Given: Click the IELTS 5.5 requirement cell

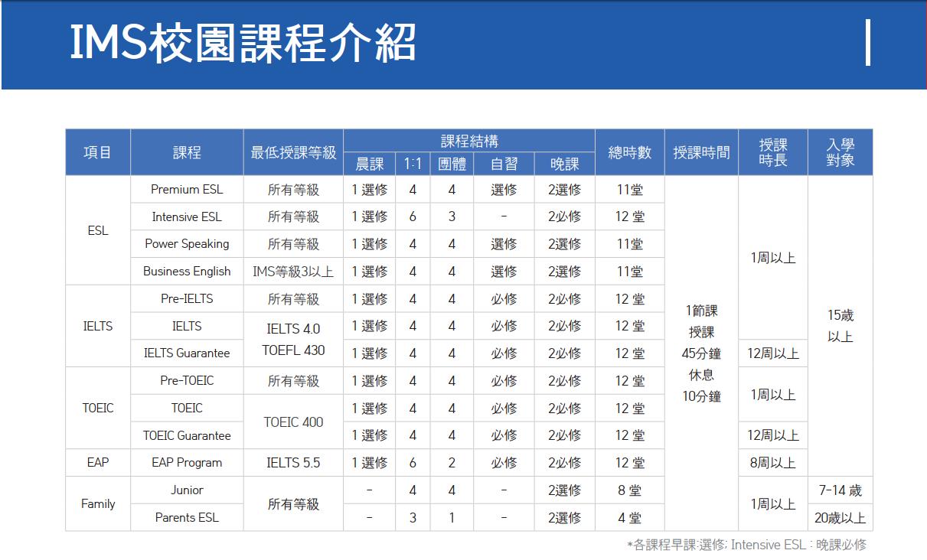Looking at the screenshot, I should click(293, 463).
